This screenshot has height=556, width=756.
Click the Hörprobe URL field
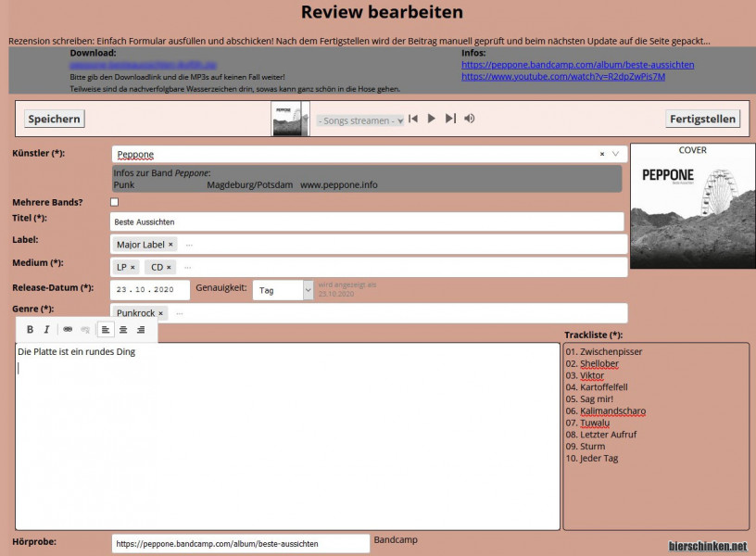click(x=241, y=543)
